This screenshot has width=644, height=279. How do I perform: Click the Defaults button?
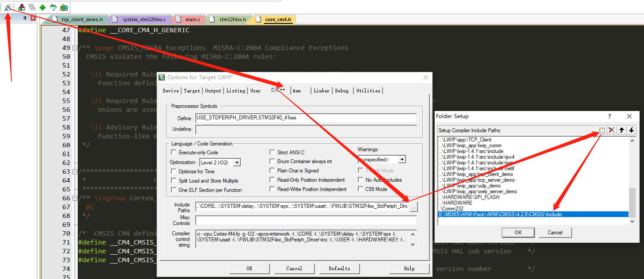click(339, 268)
